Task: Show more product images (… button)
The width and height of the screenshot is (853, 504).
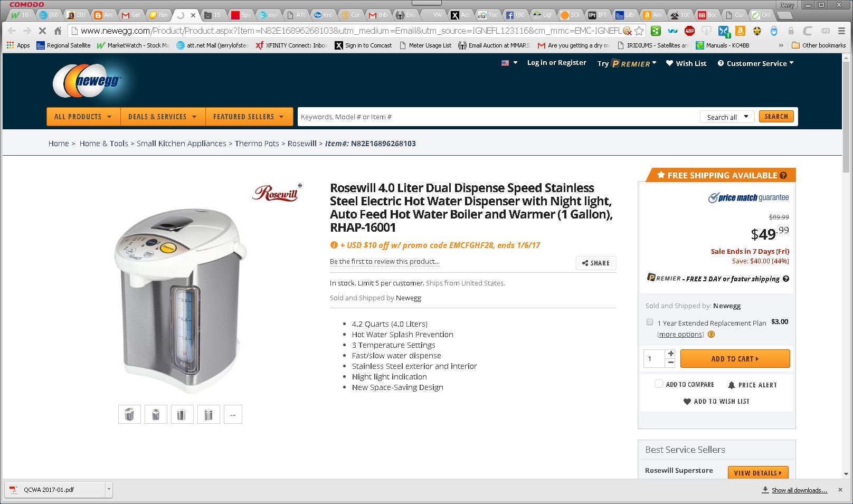Action: pyautogui.click(x=233, y=414)
